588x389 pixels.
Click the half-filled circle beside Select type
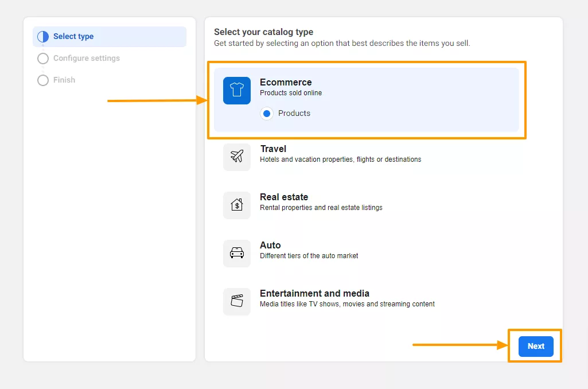click(x=43, y=37)
